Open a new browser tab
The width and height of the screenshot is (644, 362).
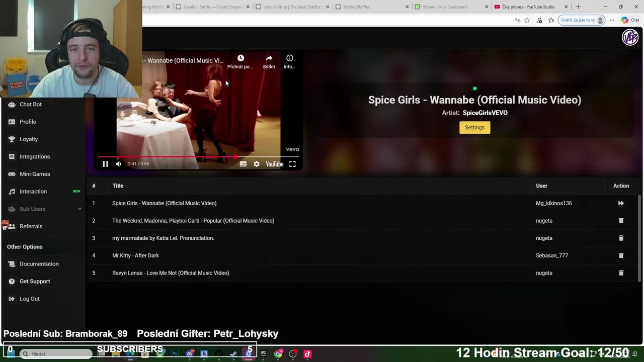coord(578,7)
